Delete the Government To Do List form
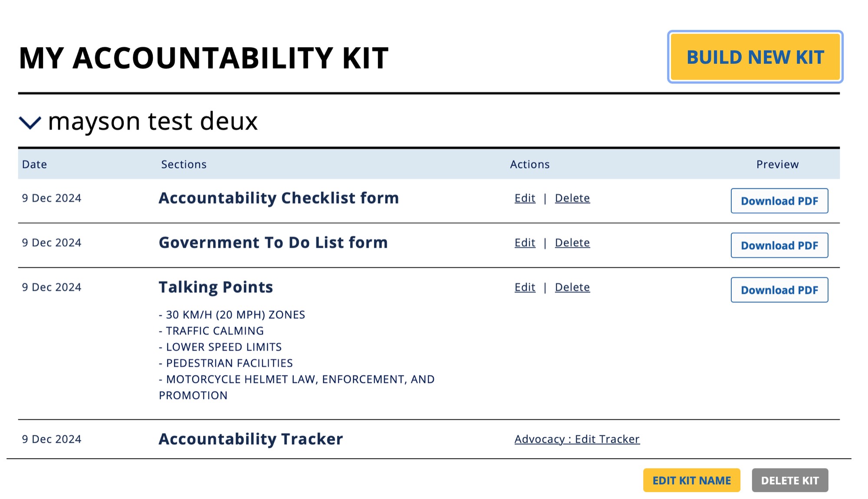Image resolution: width=868 pixels, height=499 pixels. (572, 243)
